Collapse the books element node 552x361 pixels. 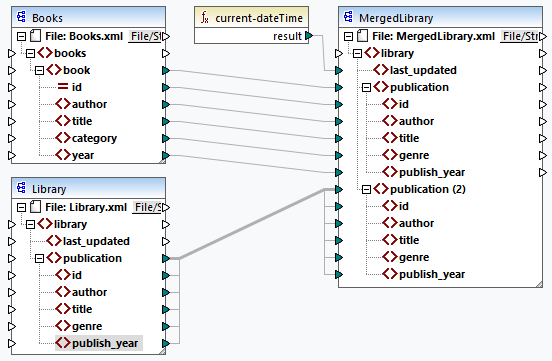tap(31, 54)
